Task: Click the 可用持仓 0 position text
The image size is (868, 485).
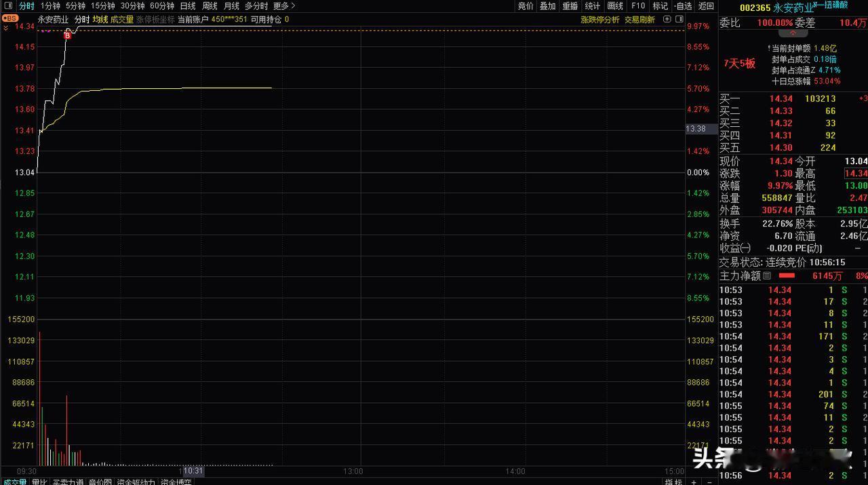Action: click(x=270, y=19)
